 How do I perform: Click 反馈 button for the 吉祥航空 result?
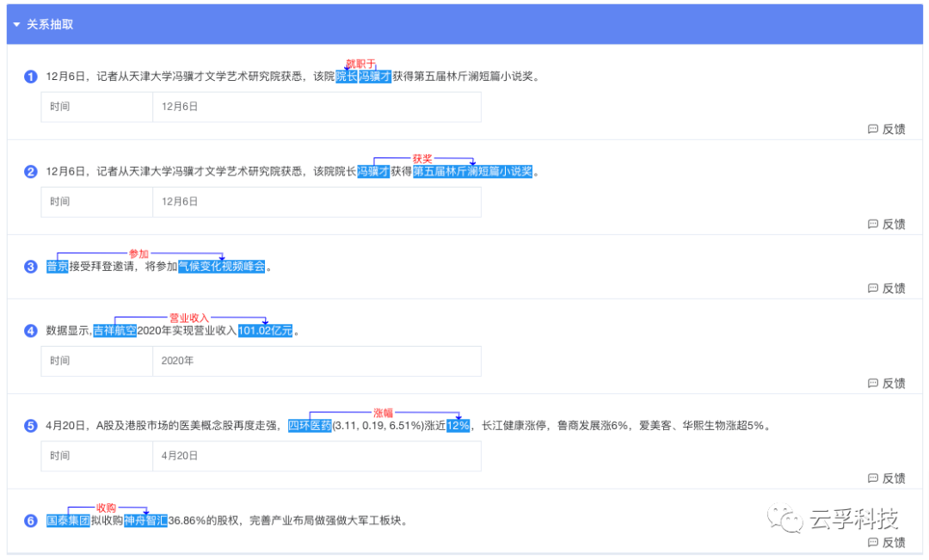pos(886,384)
